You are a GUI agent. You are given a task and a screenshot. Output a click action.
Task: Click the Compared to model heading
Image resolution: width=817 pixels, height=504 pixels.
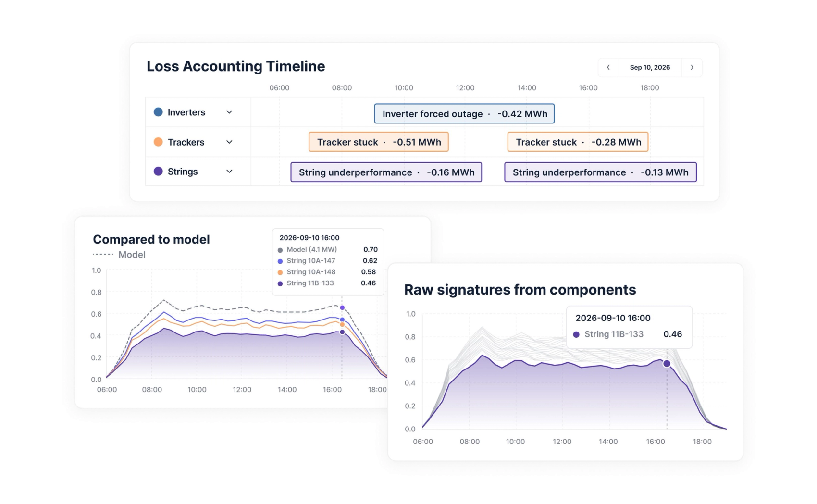pyautogui.click(x=151, y=239)
